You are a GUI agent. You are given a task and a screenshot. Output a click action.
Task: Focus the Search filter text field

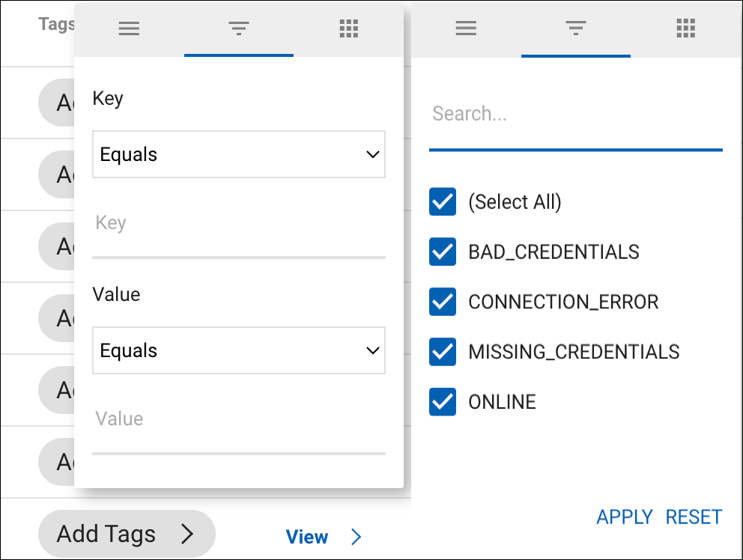coord(575,115)
